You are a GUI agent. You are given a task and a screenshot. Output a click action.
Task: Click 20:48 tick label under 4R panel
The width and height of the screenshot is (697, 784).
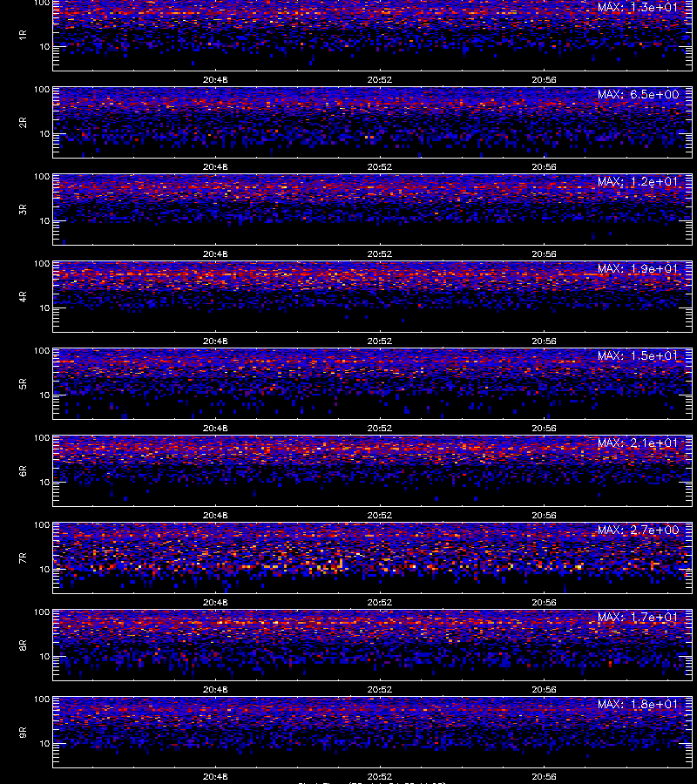click(215, 341)
